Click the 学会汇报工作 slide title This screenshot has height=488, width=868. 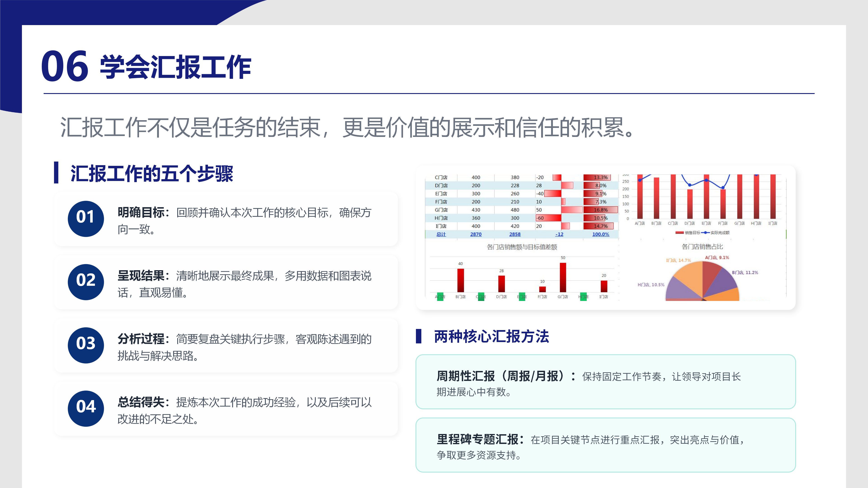176,67
